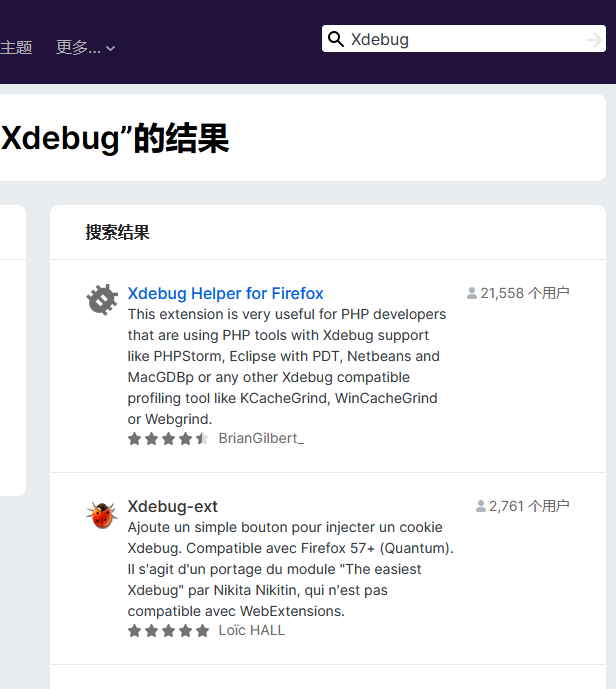Image resolution: width=616 pixels, height=689 pixels.
Task: Open the Xdebug Helper for Firefox link
Action: tap(225, 293)
